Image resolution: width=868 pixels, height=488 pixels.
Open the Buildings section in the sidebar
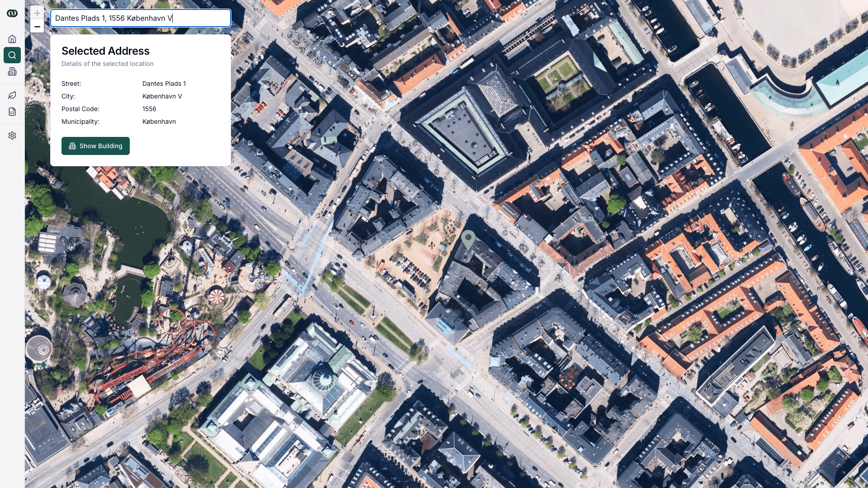pyautogui.click(x=12, y=71)
